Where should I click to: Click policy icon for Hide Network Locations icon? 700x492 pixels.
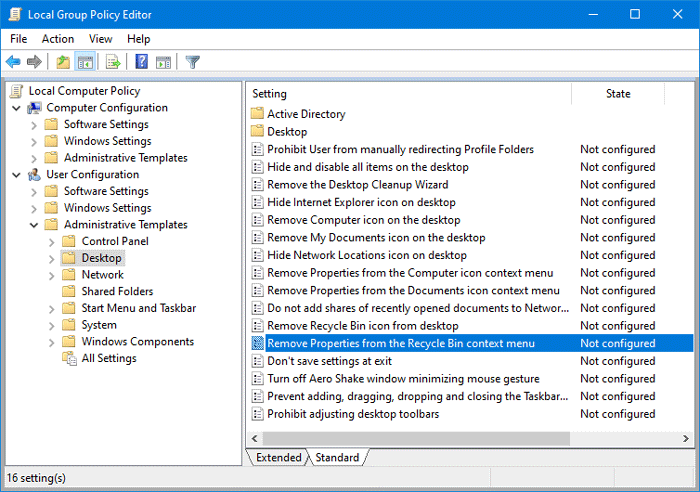(x=257, y=255)
